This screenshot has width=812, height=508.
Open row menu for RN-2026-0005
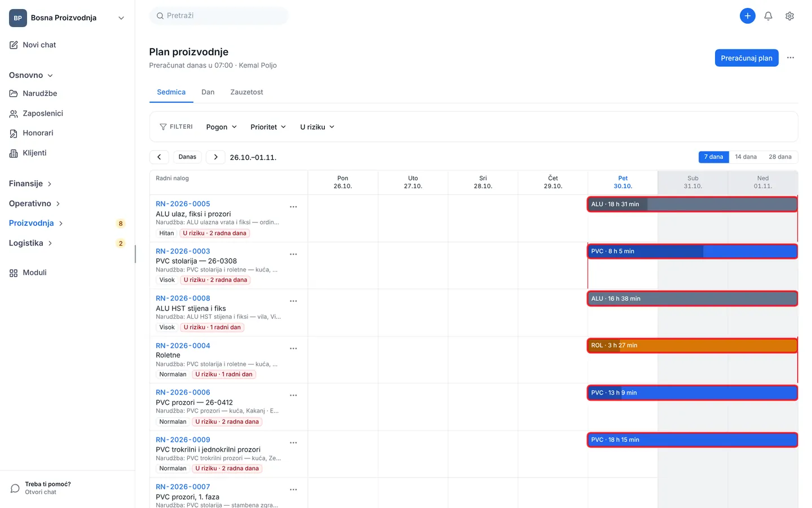pyautogui.click(x=293, y=207)
